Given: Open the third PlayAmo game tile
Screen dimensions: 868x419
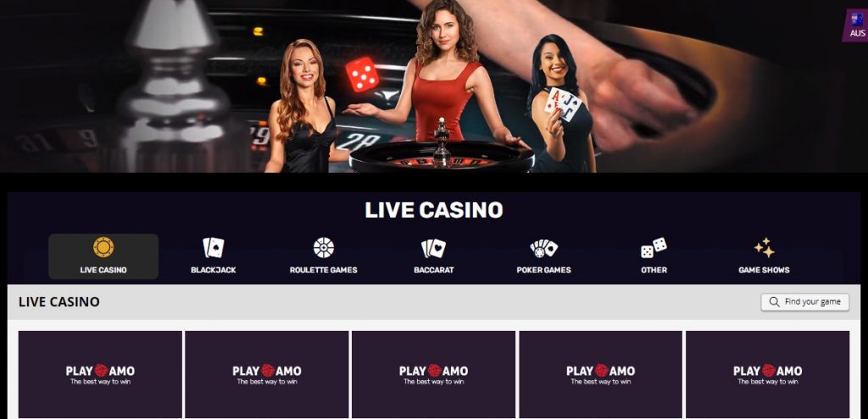Looking at the screenshot, I should (x=433, y=375).
